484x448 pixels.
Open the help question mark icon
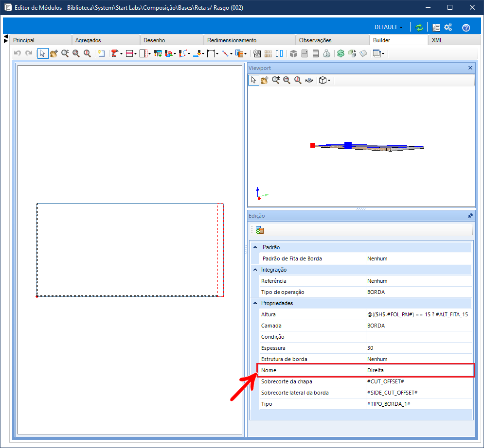click(466, 28)
